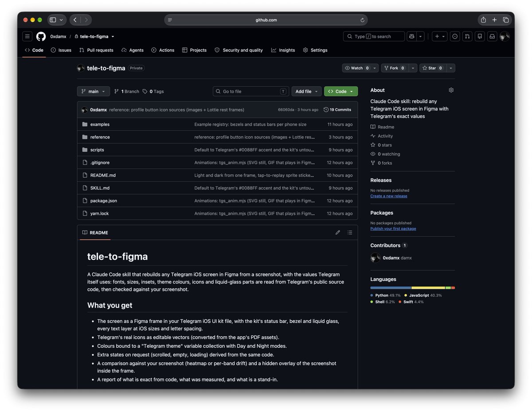Expand the Watch notifications dropdown arrow

coord(375,68)
